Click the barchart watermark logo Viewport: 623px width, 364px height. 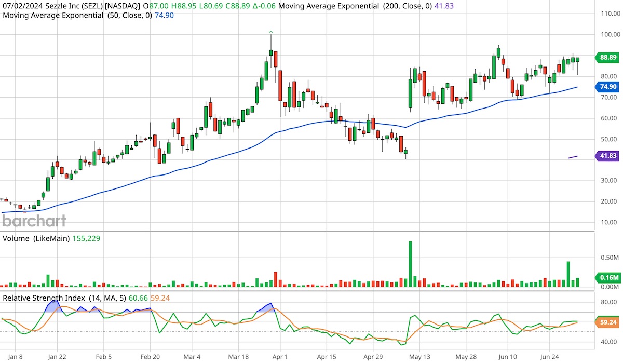(34, 221)
